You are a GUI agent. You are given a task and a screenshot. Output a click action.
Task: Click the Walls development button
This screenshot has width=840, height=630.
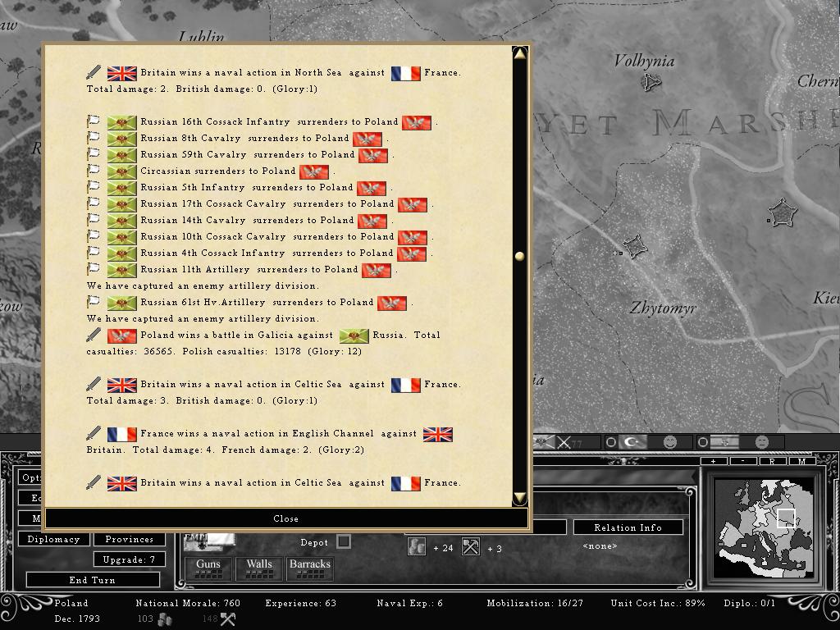pyautogui.click(x=259, y=569)
